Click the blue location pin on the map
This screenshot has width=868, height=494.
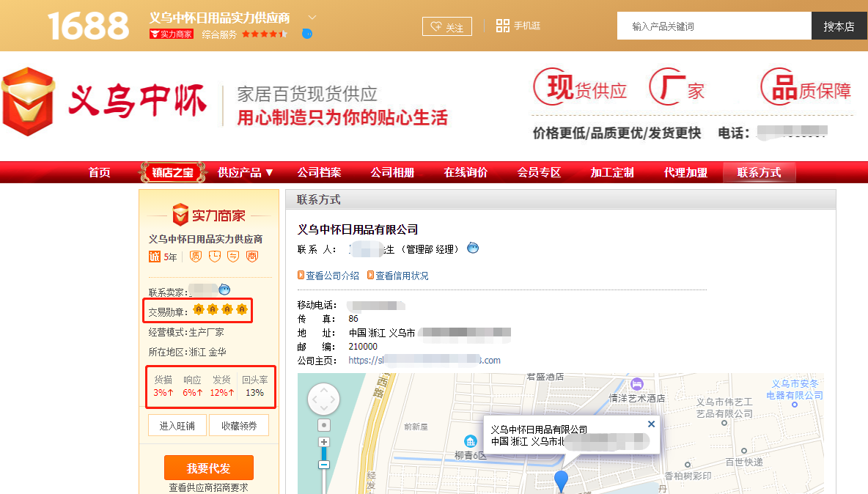(x=561, y=482)
